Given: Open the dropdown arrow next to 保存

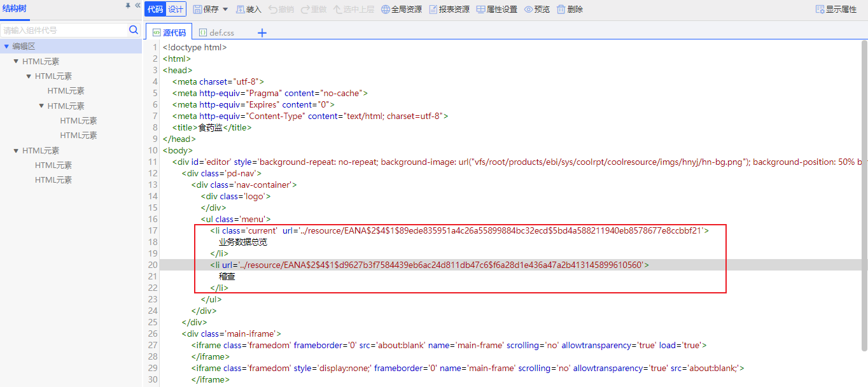Looking at the screenshot, I should [225, 10].
